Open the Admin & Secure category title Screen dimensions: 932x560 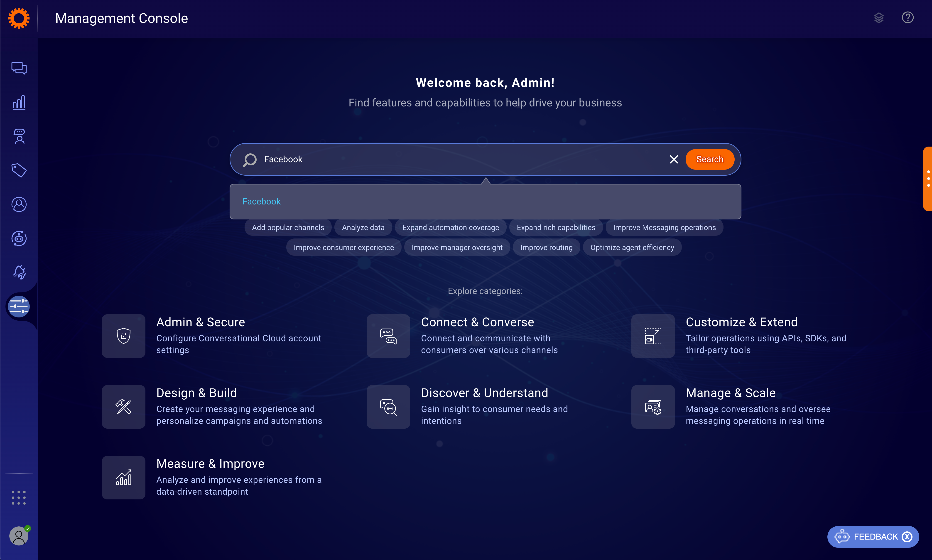click(x=200, y=322)
